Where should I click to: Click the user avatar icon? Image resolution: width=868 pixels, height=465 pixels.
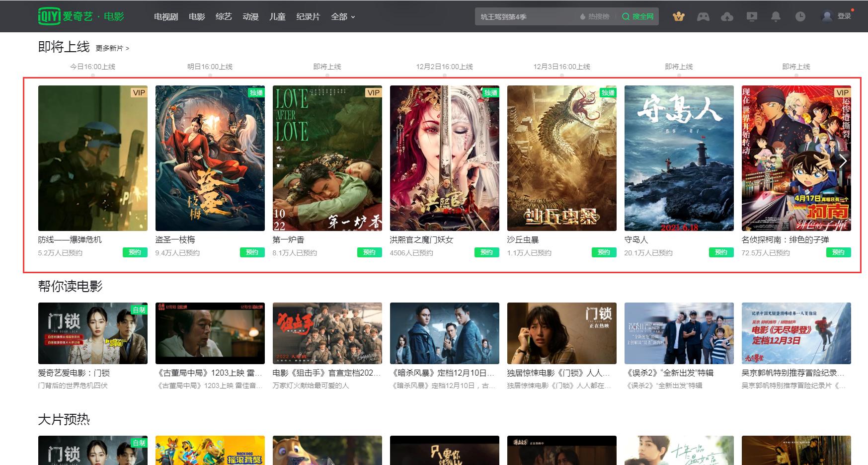pos(827,16)
